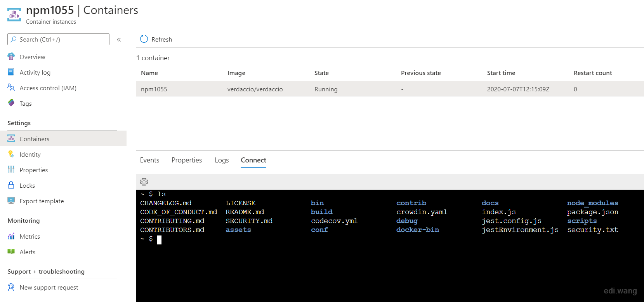The height and width of the screenshot is (302, 644).
Task: Click index.js in terminal output
Action: tap(498, 212)
